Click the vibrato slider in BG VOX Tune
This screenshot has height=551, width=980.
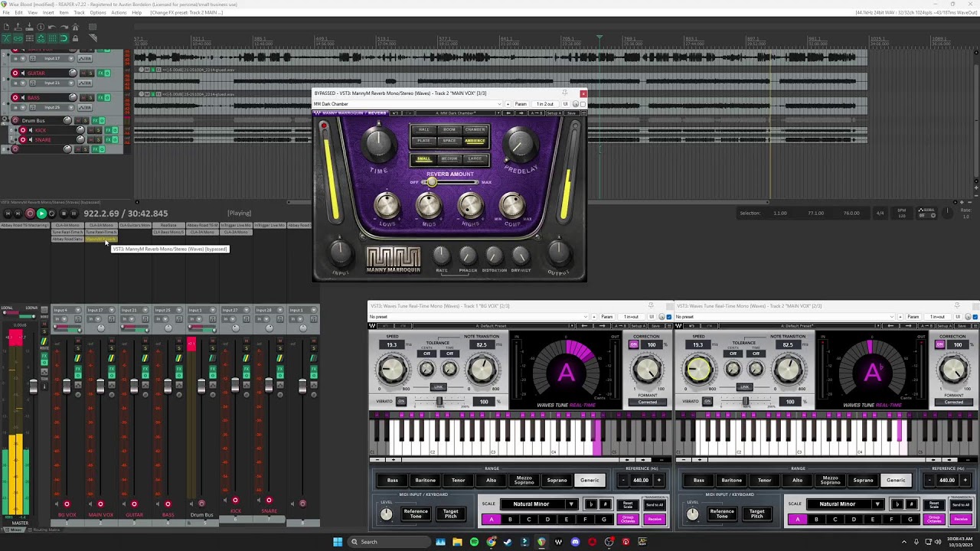pyautogui.click(x=439, y=401)
